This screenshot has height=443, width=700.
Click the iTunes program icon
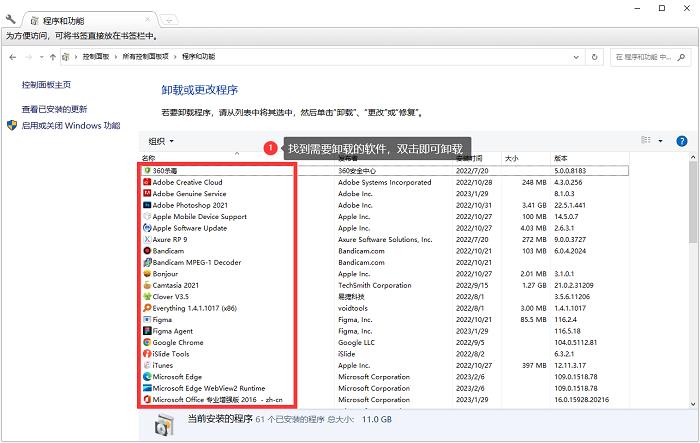click(147, 365)
